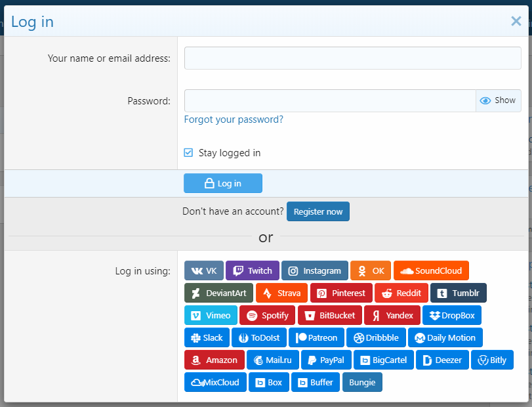The height and width of the screenshot is (407, 532).
Task: Log in with VK
Action: pos(204,270)
